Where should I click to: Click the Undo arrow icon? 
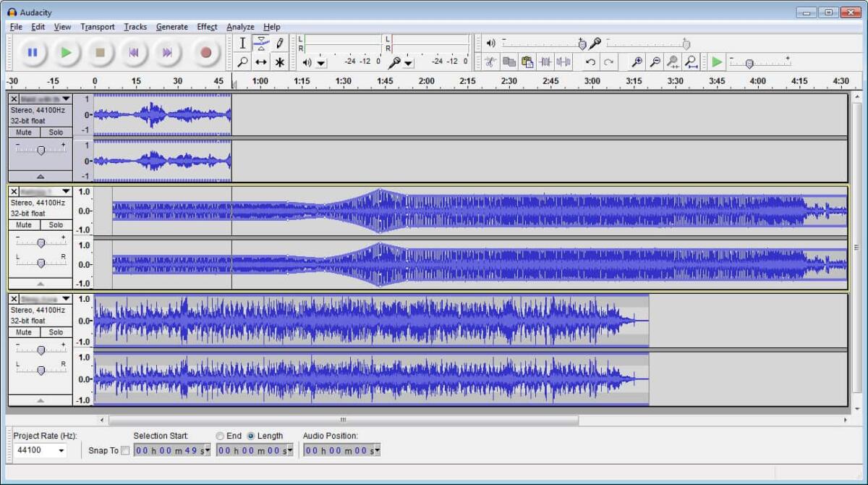tap(590, 62)
